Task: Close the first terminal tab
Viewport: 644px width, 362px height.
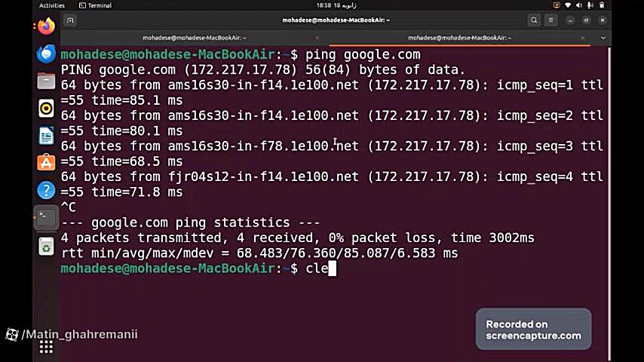Action: point(317,38)
